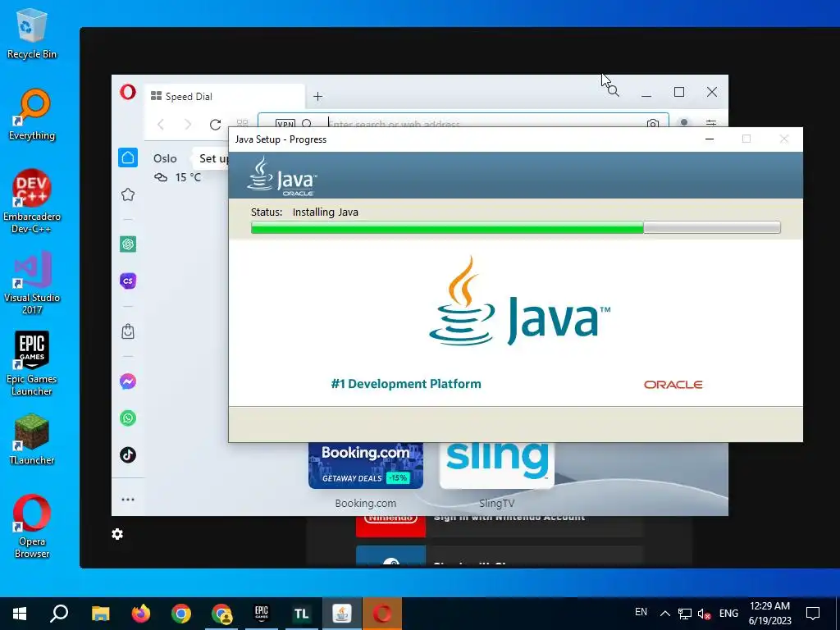Open Opera Easy Setup sliders icon

[x=711, y=123]
